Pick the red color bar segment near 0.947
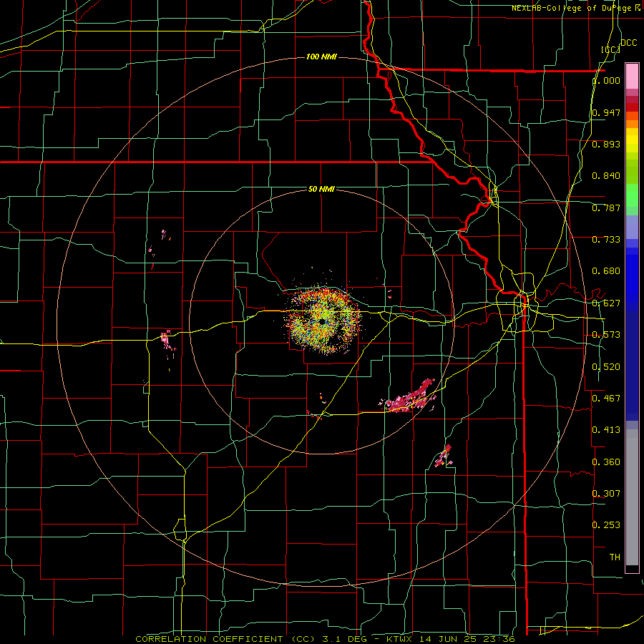This screenshot has width=644, height=644. click(x=632, y=107)
